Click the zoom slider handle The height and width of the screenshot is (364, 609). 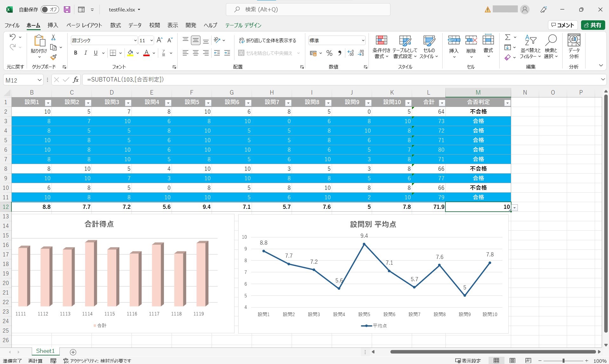click(x=564, y=361)
